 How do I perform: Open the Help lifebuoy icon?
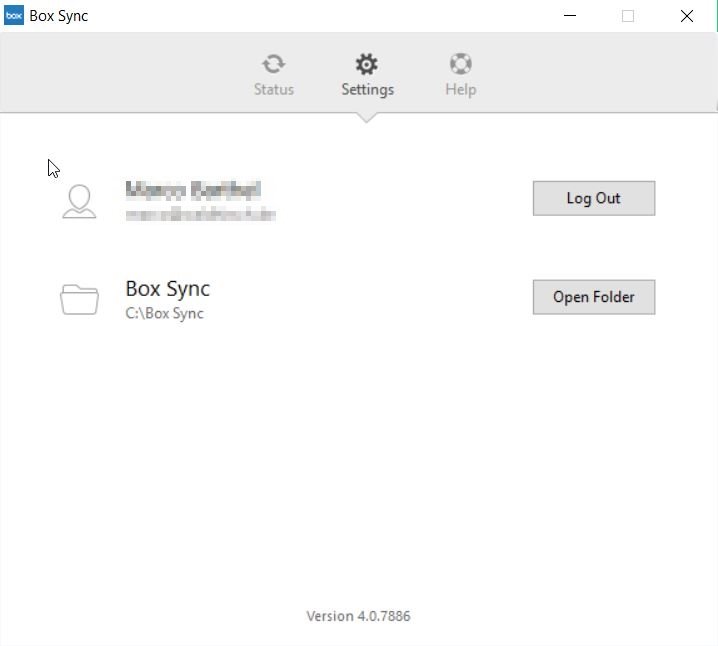(461, 64)
